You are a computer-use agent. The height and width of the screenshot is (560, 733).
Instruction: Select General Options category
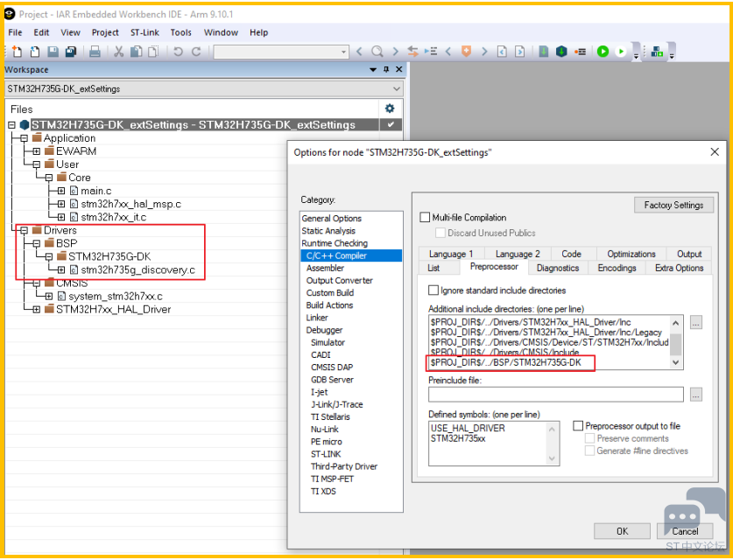point(331,218)
